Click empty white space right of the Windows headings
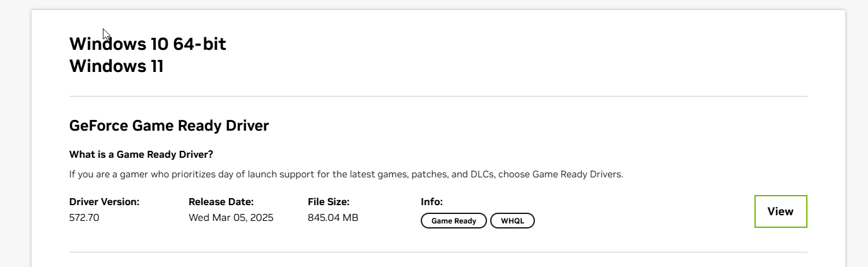The width and height of the screenshot is (868, 267). (505, 56)
